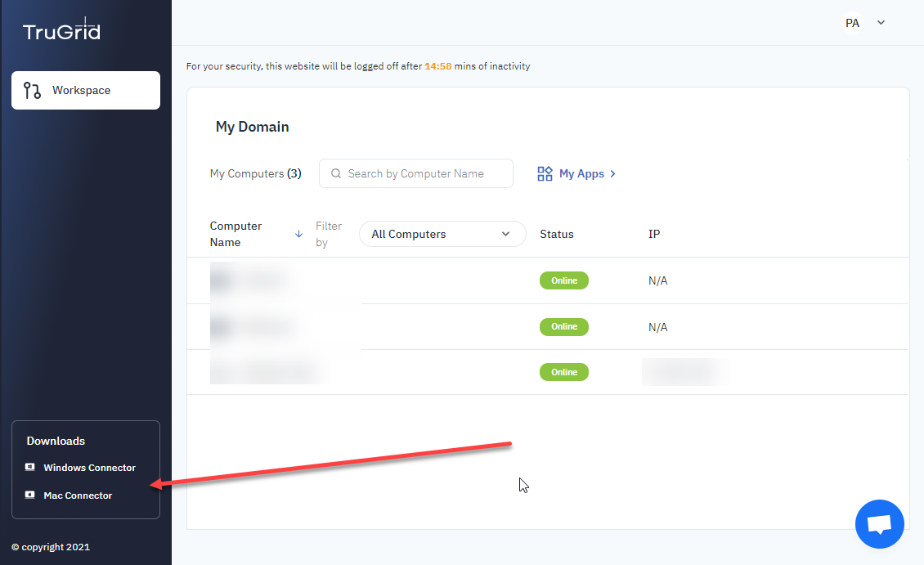
Task: Sort by Computer Name arrow
Action: (x=298, y=234)
